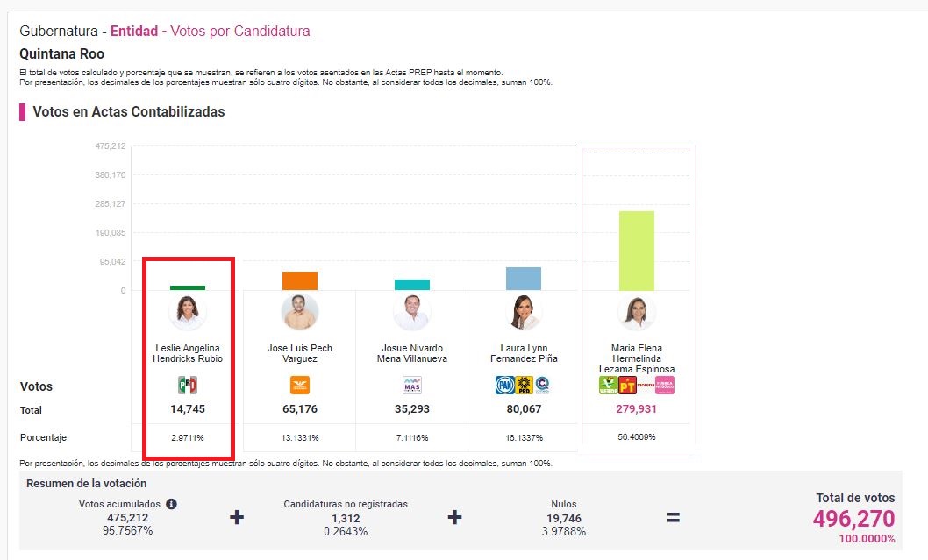Image resolution: width=928 pixels, height=560 pixels.
Task: Click the green VERDE party logo
Action: [x=609, y=386]
